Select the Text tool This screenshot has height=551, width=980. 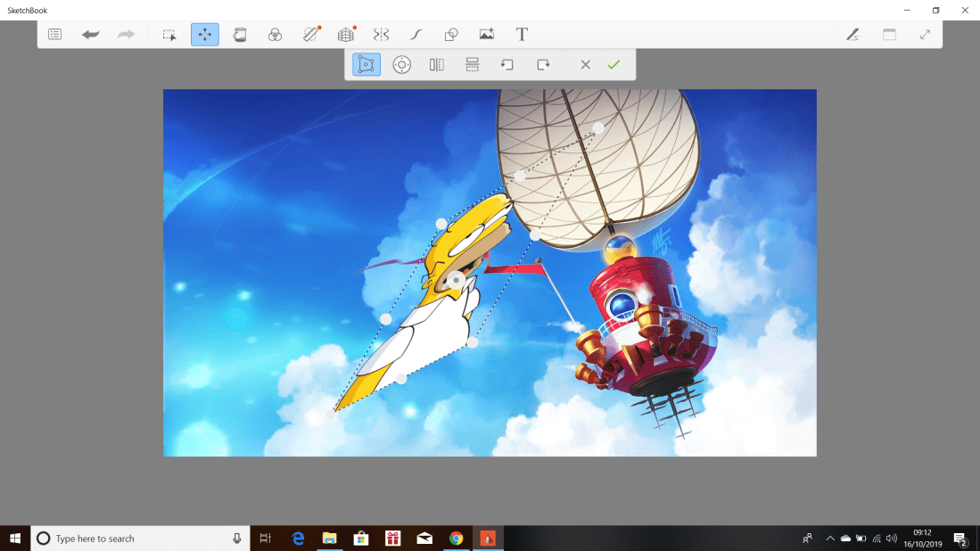tap(522, 34)
